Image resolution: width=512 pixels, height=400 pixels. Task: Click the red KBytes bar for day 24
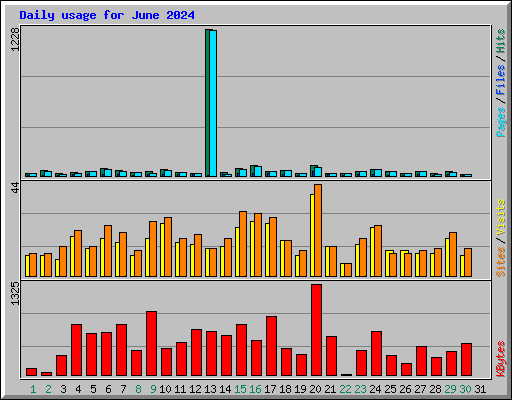[376, 354]
